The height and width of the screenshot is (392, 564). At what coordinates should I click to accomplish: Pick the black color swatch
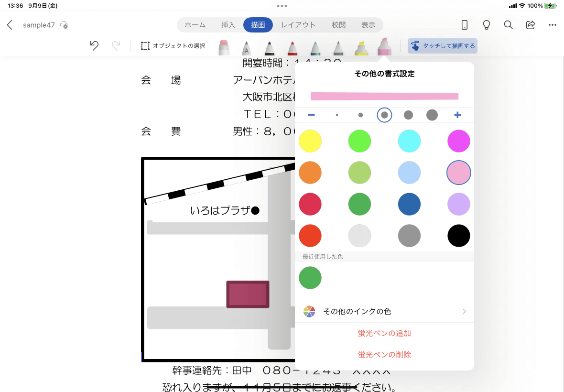click(459, 236)
